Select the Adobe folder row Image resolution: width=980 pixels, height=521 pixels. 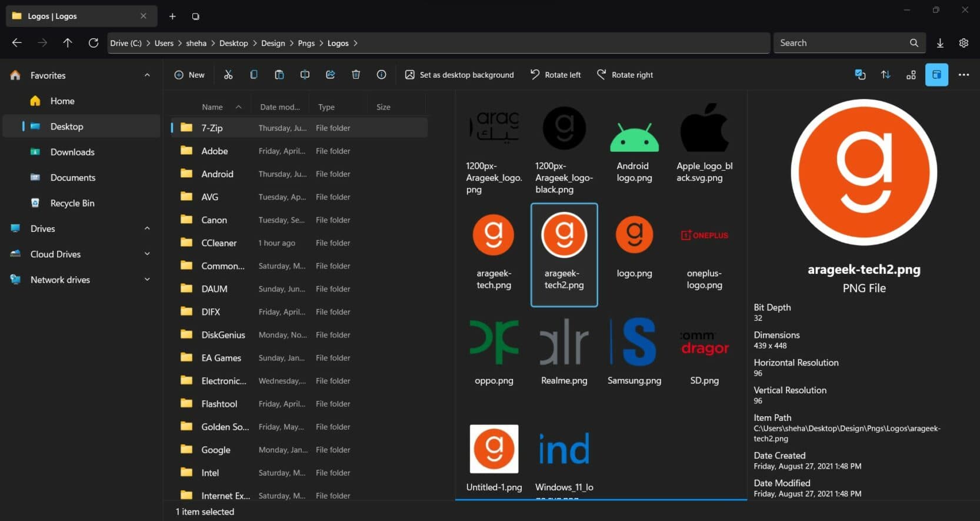pos(299,151)
